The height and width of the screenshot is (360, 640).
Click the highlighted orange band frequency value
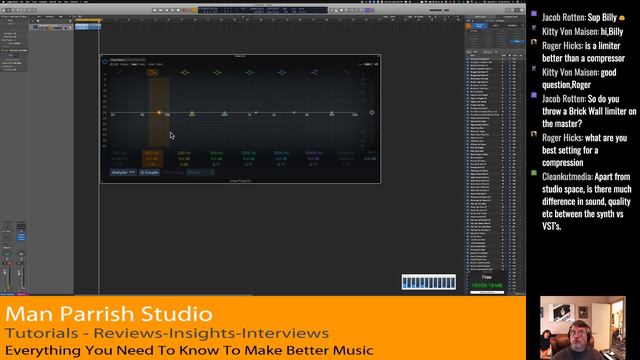[152, 153]
